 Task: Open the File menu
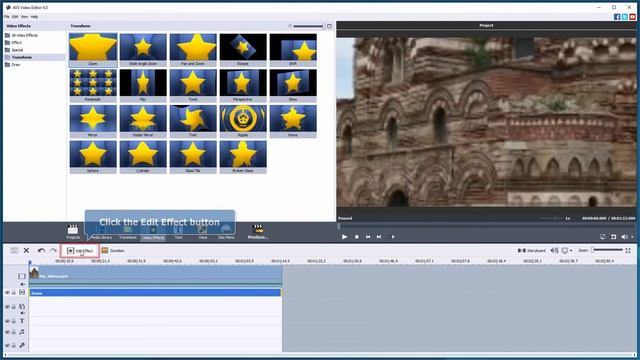7,17
